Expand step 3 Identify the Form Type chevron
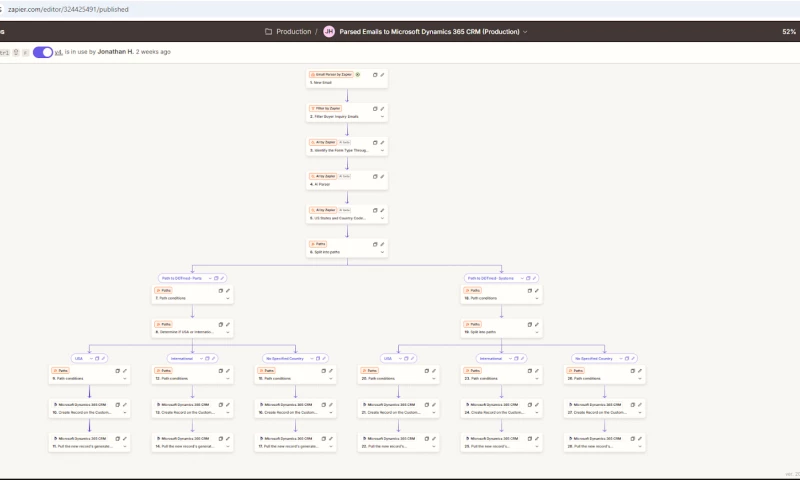 (x=382, y=150)
